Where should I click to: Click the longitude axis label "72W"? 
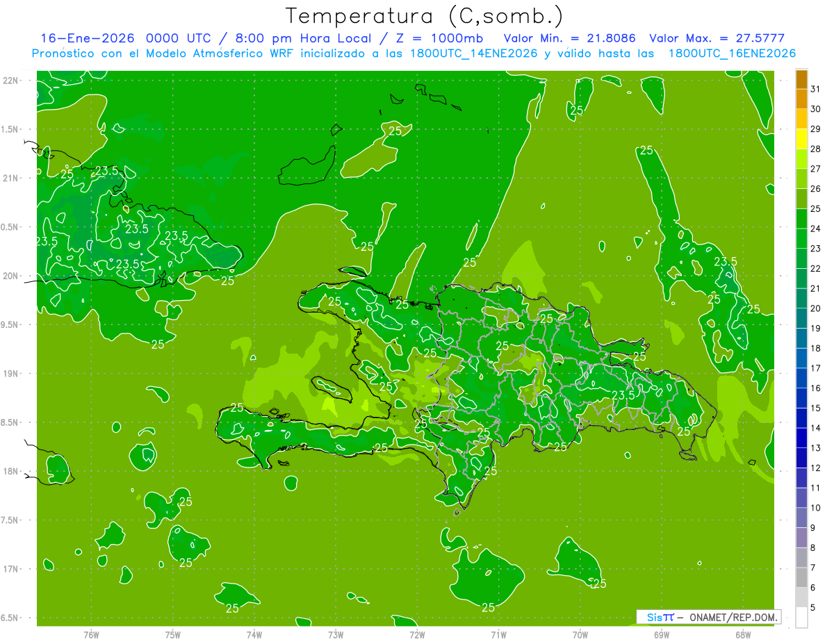tap(417, 634)
